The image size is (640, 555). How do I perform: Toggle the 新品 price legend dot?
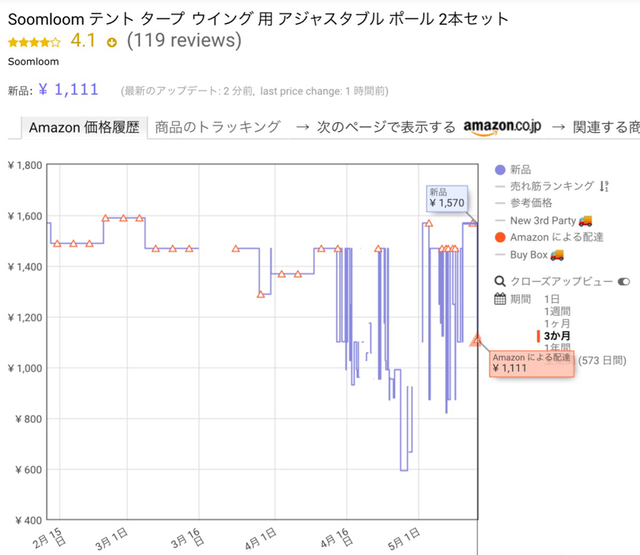pos(500,170)
